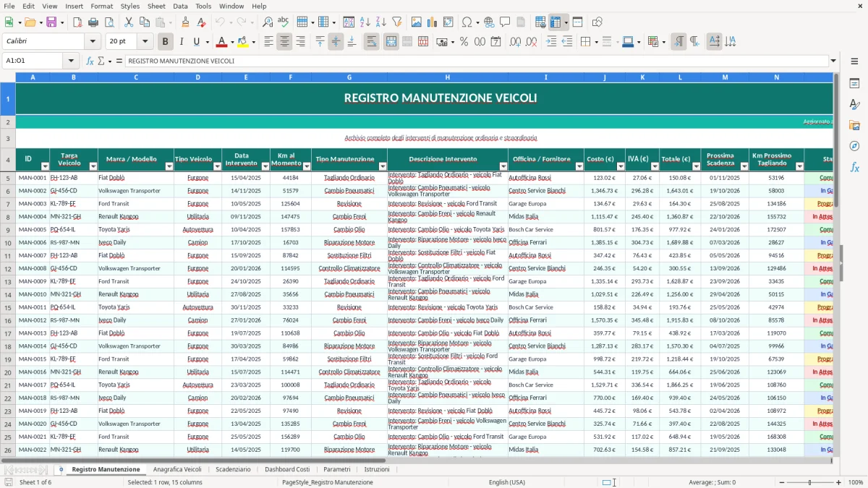Click Increase Indent icon
868x488 pixels.
pyautogui.click(x=551, y=42)
